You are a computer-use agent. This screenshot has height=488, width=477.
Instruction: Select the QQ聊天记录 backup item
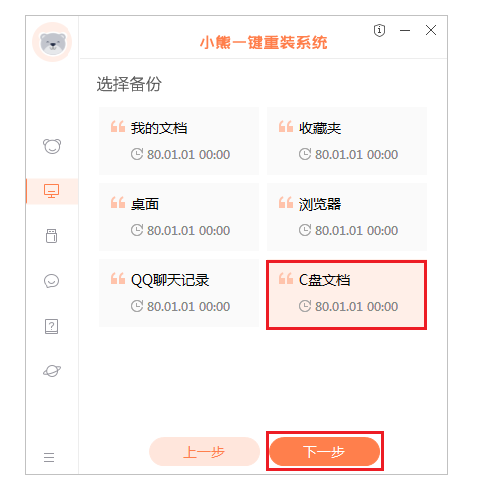179,293
